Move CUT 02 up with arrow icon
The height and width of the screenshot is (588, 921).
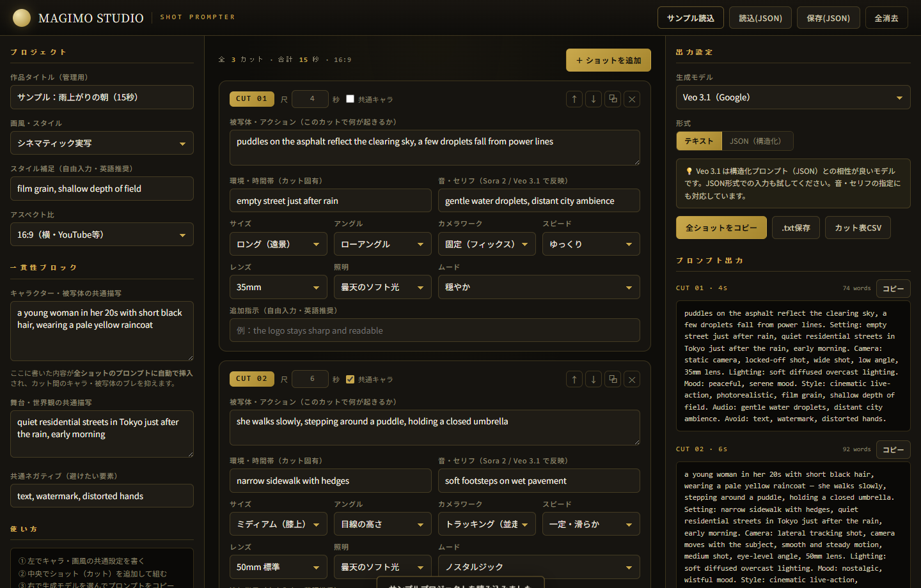tap(574, 379)
